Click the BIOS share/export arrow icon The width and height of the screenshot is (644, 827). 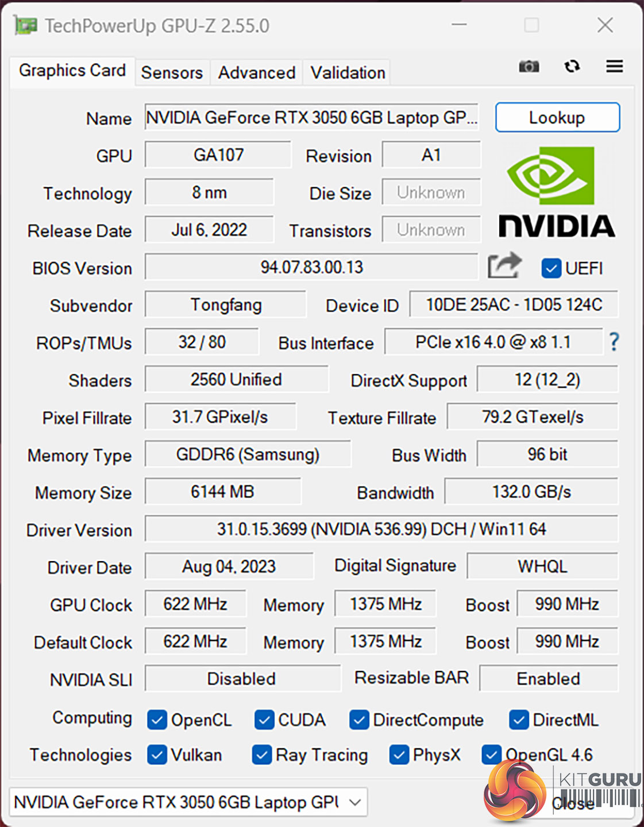click(x=504, y=266)
